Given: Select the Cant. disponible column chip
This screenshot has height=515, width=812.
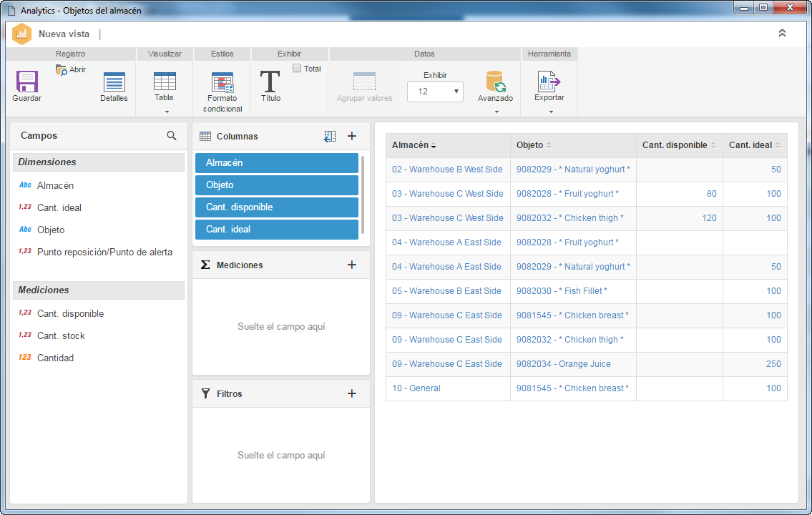Looking at the screenshot, I should 277,207.
